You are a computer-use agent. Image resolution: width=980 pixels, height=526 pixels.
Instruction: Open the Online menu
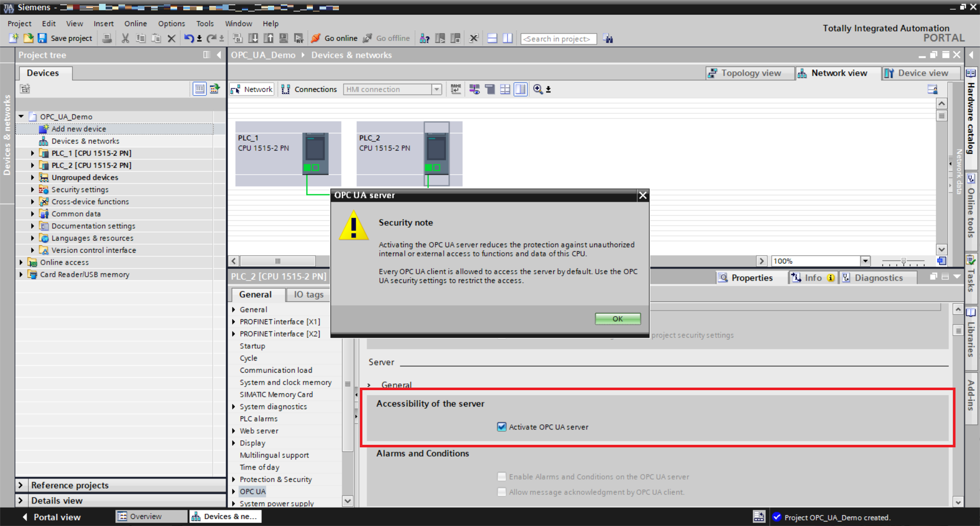click(135, 23)
